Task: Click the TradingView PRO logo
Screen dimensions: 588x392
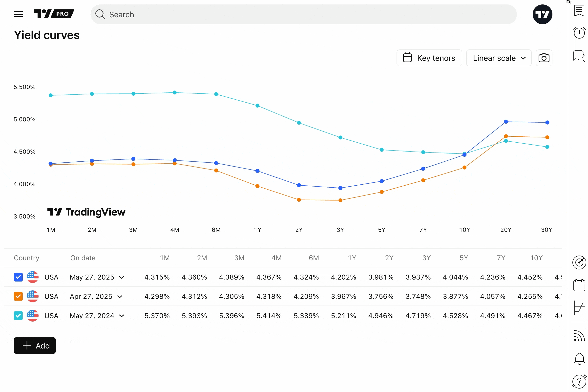Action: pos(54,14)
